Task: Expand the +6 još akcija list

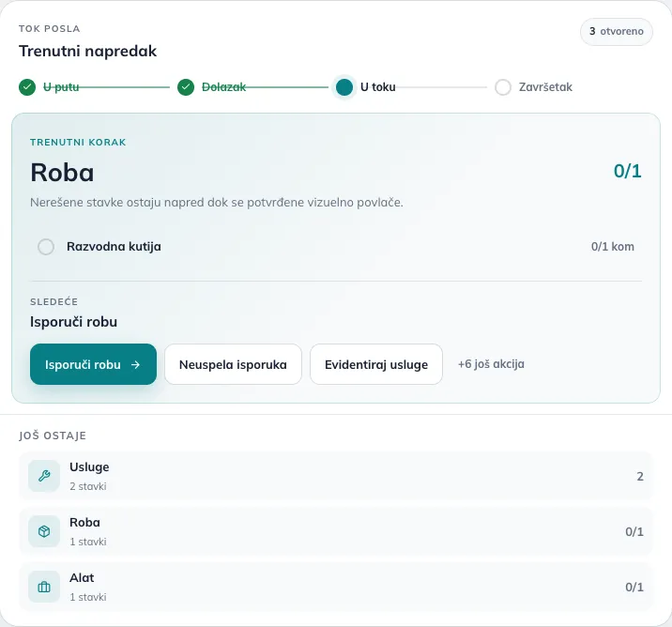Action: coord(491,364)
